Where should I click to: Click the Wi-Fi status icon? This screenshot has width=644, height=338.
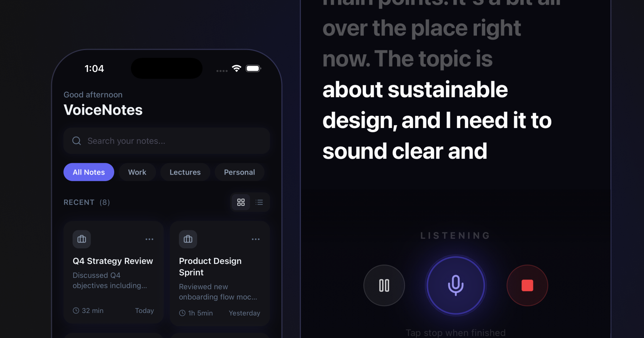tap(236, 68)
